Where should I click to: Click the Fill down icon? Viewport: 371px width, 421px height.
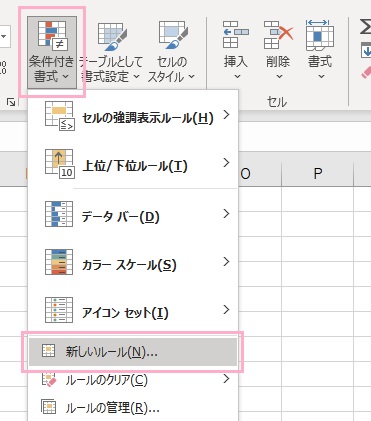(366, 50)
